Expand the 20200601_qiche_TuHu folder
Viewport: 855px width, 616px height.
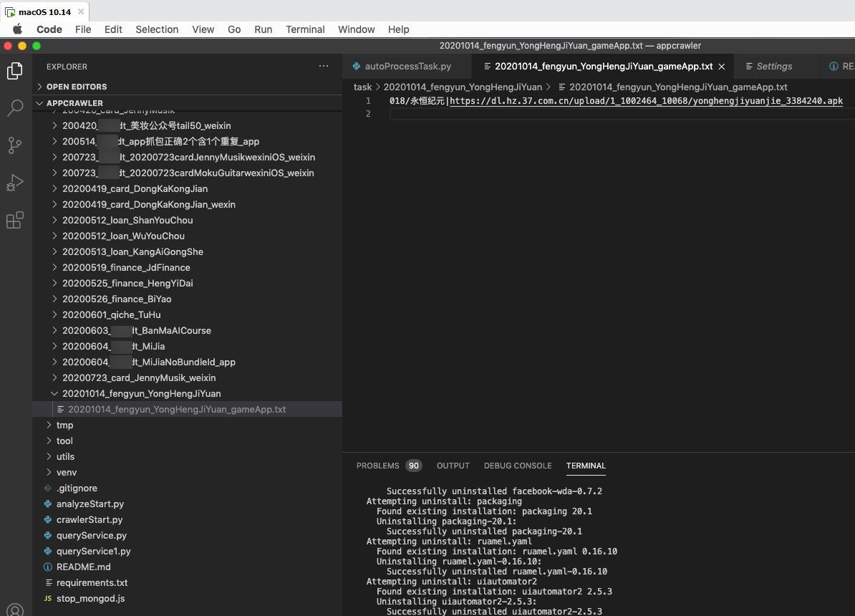click(54, 314)
